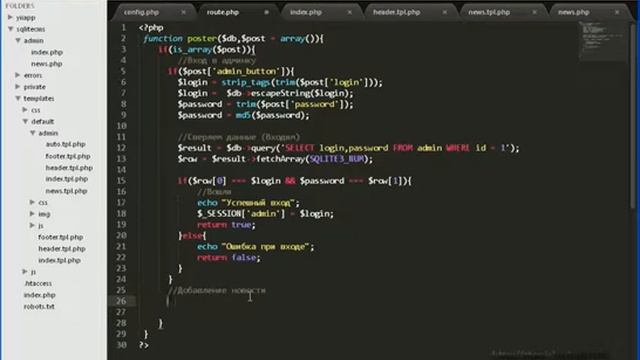This screenshot has width=640, height=360.
Task: Click the SQLITE3_NUM constant on line 13
Action: tap(337, 159)
